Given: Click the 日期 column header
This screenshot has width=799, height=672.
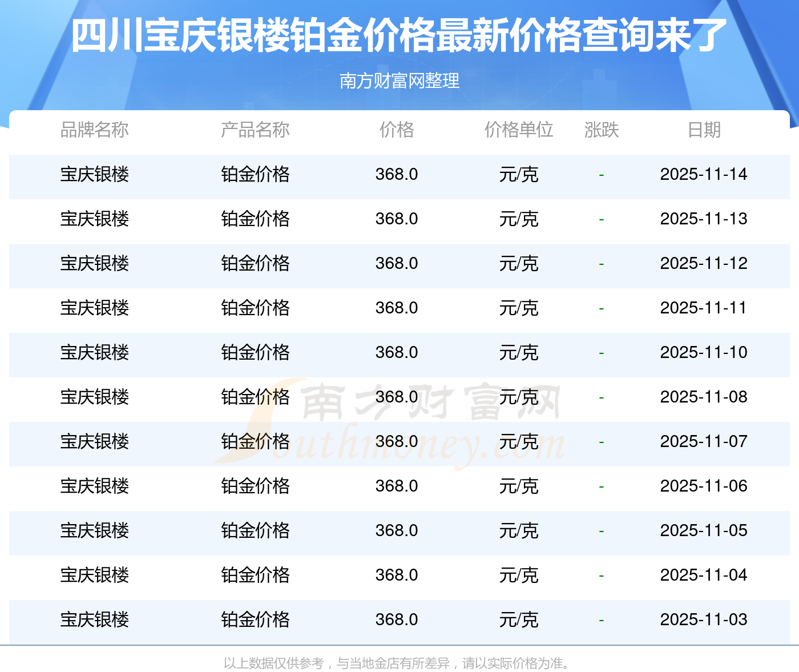Looking at the screenshot, I should pyautogui.click(x=704, y=130).
